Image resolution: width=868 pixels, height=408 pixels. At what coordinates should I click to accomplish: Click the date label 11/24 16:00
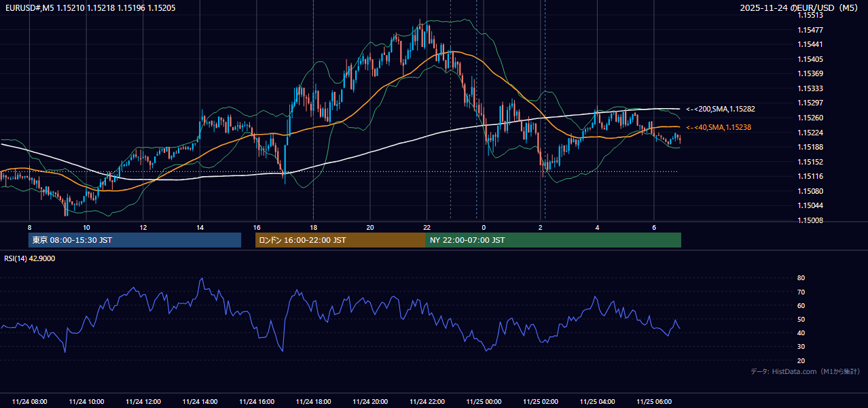tap(257, 402)
